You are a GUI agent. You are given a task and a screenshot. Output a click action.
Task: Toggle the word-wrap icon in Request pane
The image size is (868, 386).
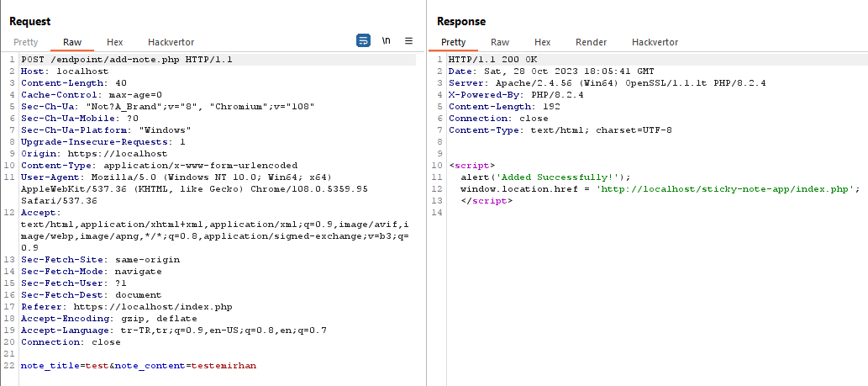(363, 40)
